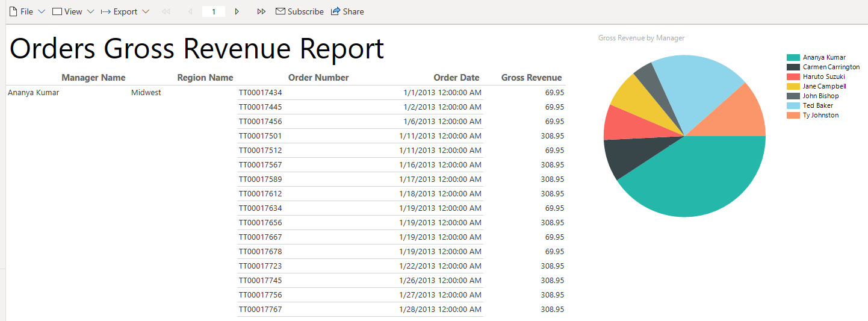Viewport: 868px width, 321px height.
Task: Click the Share icon
Action: pyautogui.click(x=336, y=11)
